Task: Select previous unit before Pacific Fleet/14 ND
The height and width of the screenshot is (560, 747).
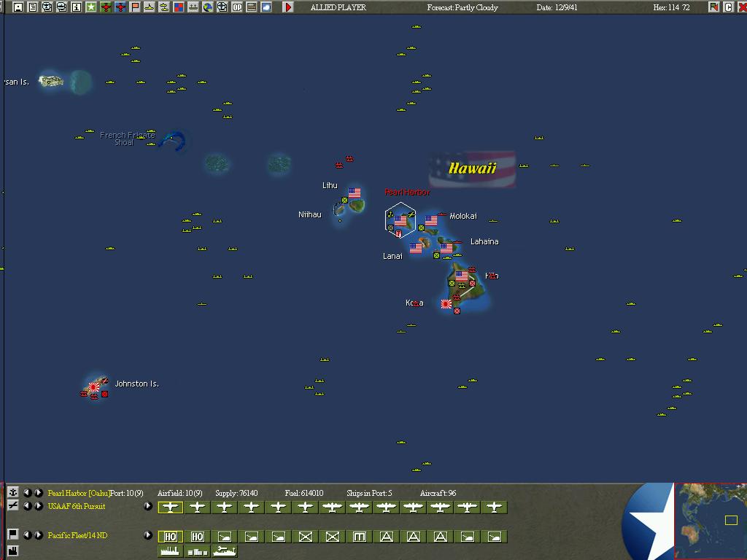Action: 27,535
